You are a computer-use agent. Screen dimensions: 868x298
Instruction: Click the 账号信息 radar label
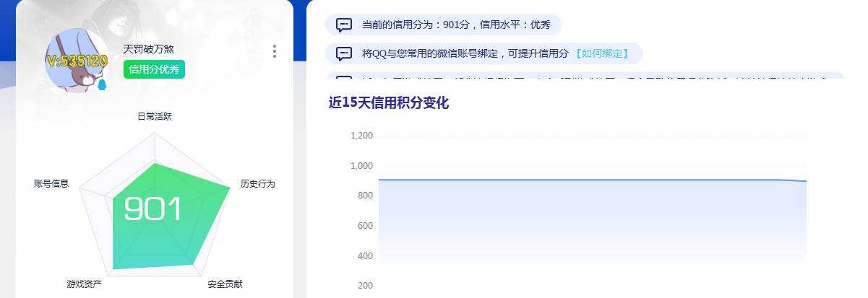pos(51,184)
